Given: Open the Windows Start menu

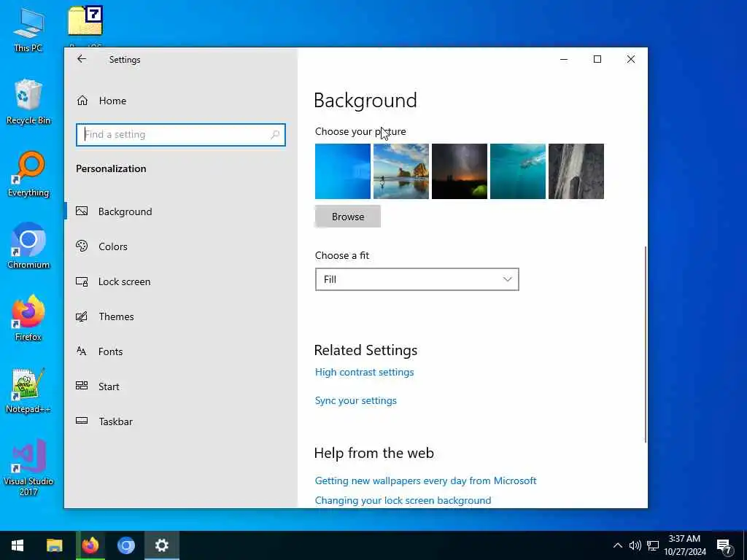Looking at the screenshot, I should [x=18, y=545].
